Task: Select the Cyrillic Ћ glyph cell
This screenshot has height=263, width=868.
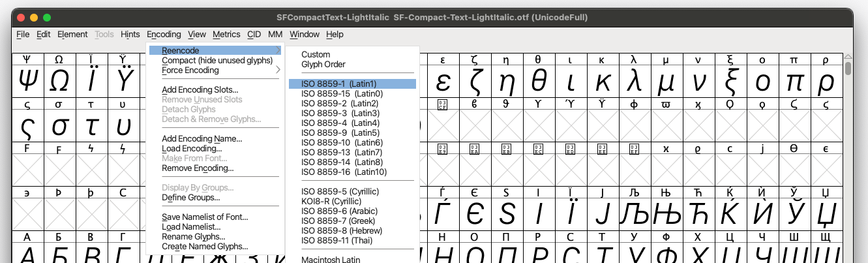Action: point(698,214)
